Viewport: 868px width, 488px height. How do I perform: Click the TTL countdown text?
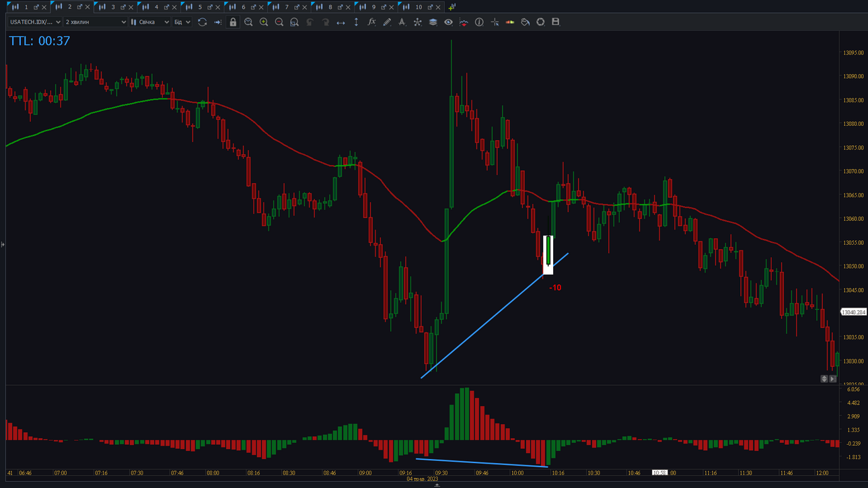[40, 41]
